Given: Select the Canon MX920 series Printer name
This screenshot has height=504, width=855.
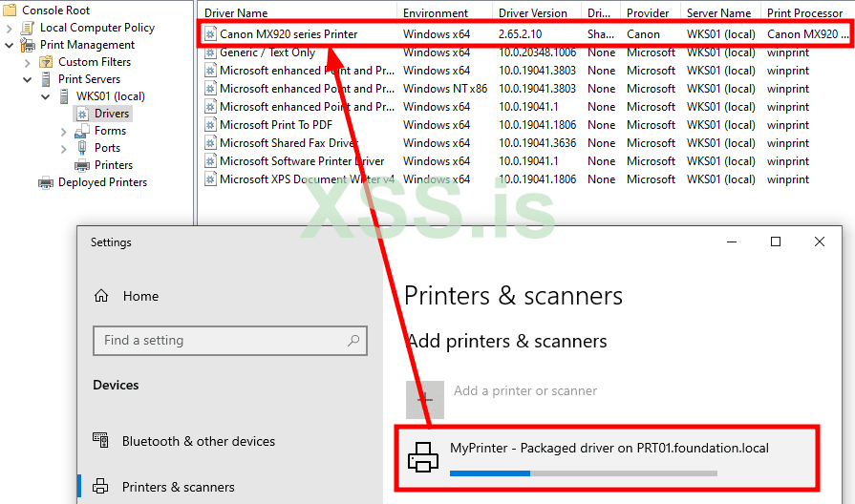Looking at the screenshot, I should (x=289, y=34).
